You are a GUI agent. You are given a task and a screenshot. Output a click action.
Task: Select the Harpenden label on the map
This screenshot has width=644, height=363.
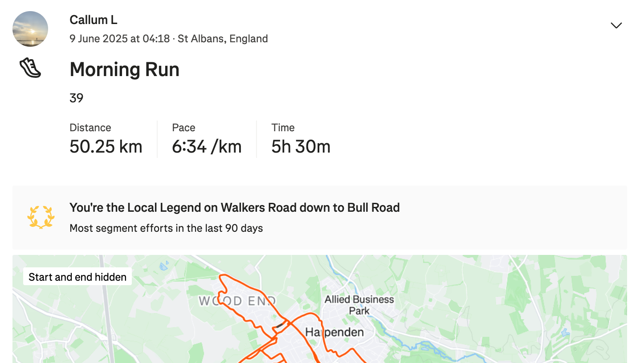(x=334, y=332)
